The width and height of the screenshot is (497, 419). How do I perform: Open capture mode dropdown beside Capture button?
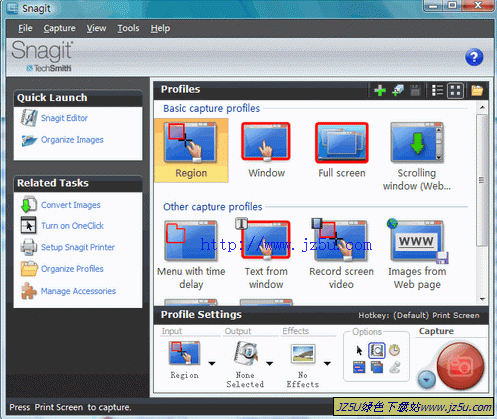point(426,379)
